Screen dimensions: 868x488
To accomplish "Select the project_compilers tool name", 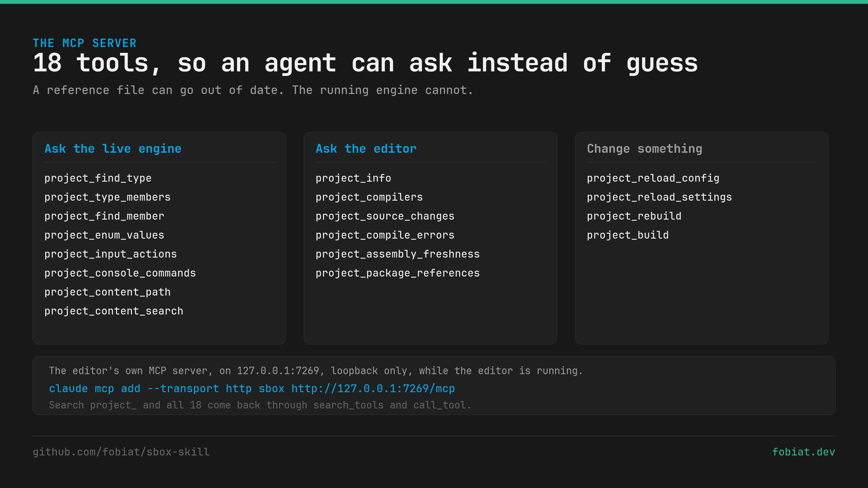I will point(369,197).
